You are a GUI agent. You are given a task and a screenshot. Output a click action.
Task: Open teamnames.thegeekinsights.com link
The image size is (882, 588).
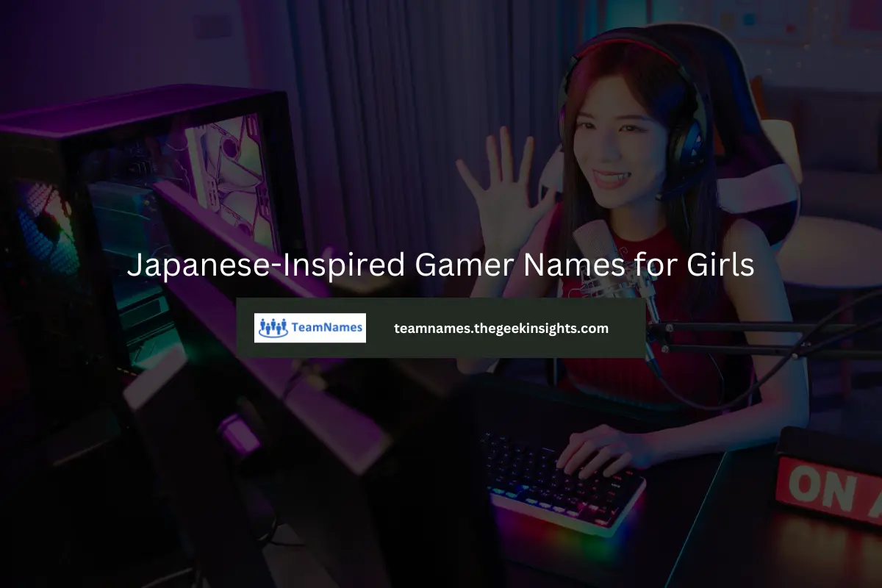coord(501,329)
